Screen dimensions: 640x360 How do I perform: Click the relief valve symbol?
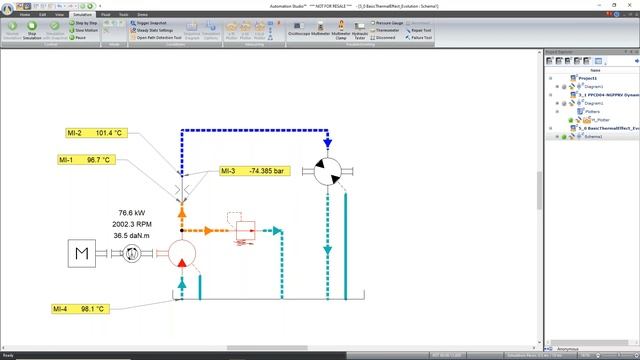pyautogui.click(x=245, y=231)
